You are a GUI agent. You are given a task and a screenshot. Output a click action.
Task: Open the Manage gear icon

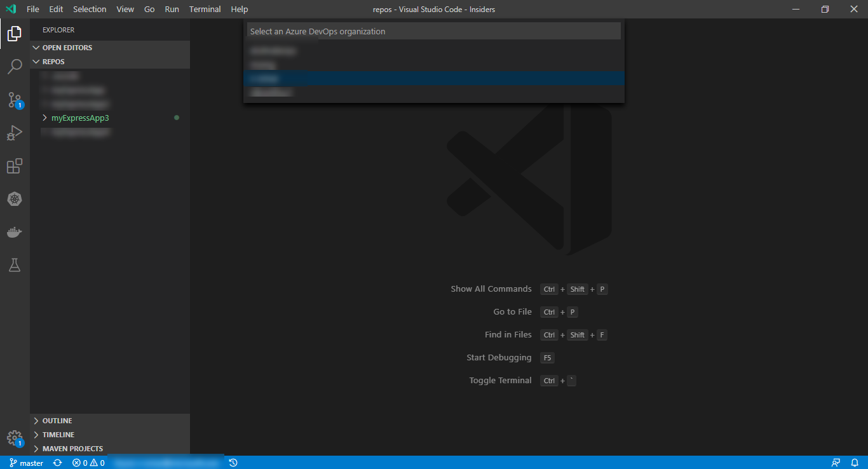point(15,438)
